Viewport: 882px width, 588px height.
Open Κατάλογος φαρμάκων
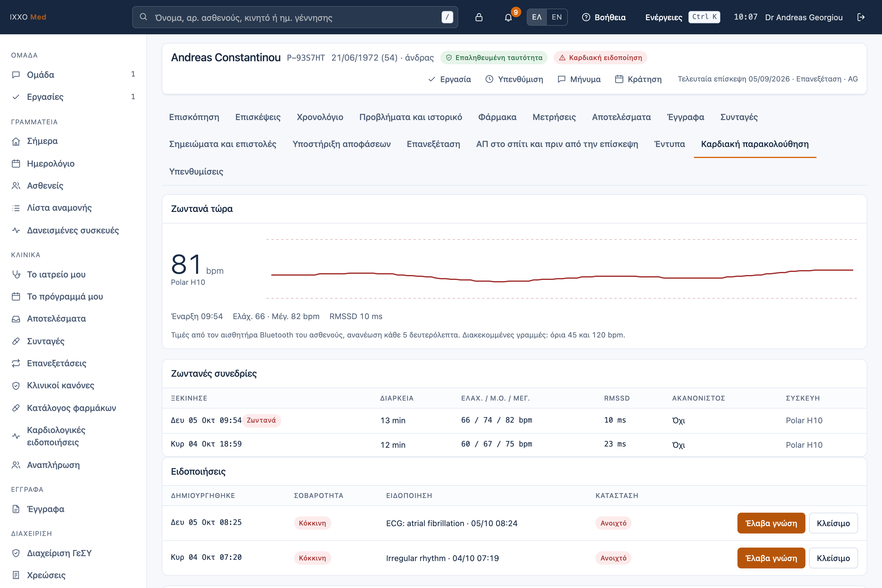coord(73,408)
